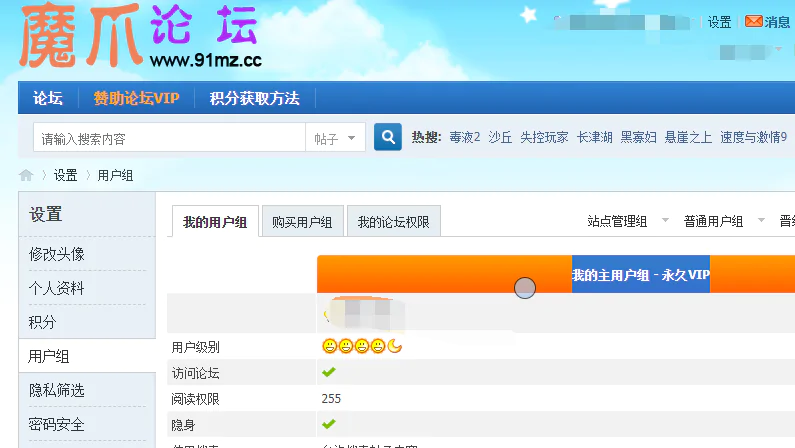Open the 论坛 navigation item
The width and height of the screenshot is (795, 448).
pyautogui.click(x=48, y=98)
